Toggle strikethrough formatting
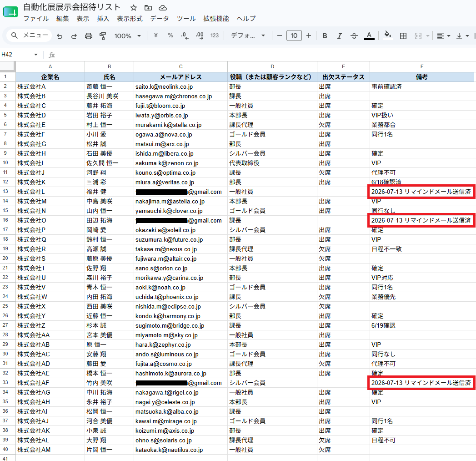 point(354,36)
